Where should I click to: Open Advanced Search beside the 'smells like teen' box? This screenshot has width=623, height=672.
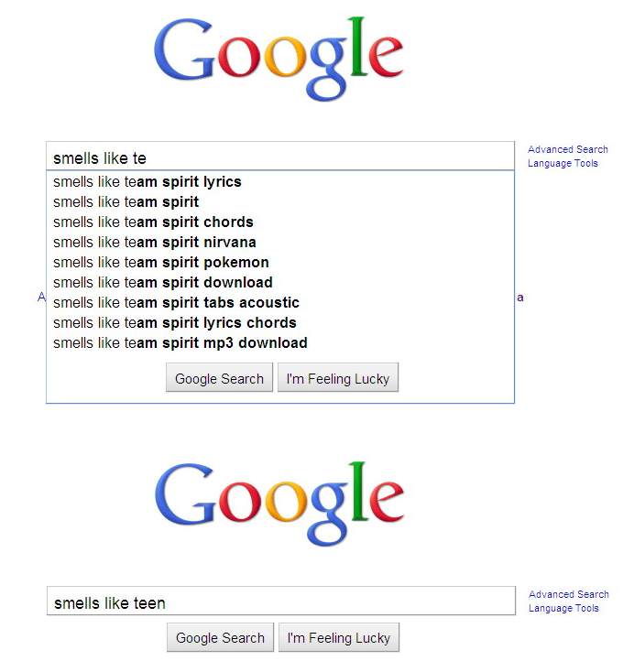(x=569, y=594)
